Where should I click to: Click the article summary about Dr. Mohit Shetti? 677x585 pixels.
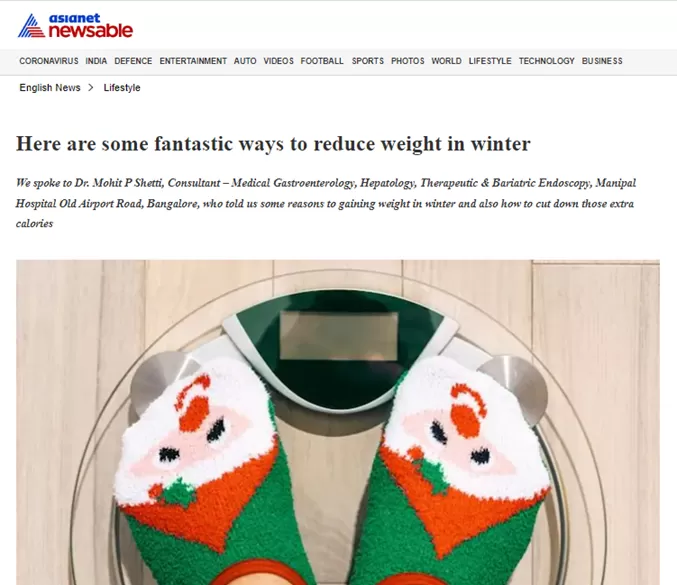[x=326, y=203]
